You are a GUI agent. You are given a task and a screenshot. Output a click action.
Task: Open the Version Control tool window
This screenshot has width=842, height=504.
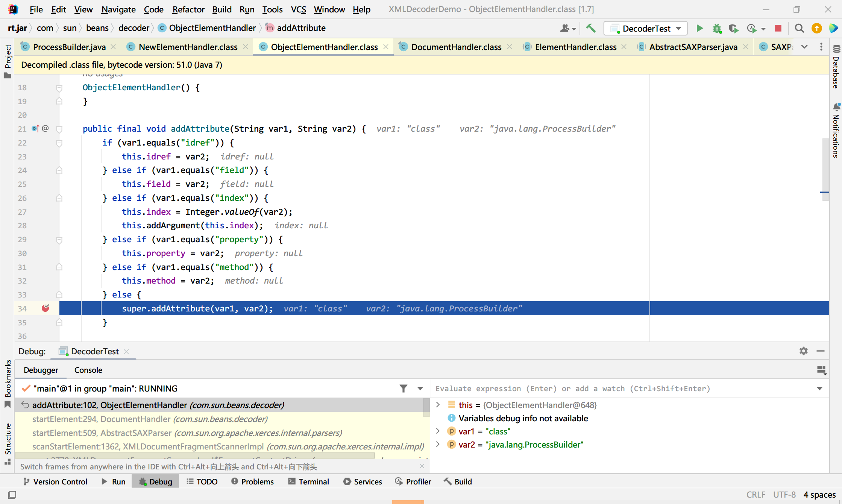pyautogui.click(x=55, y=481)
